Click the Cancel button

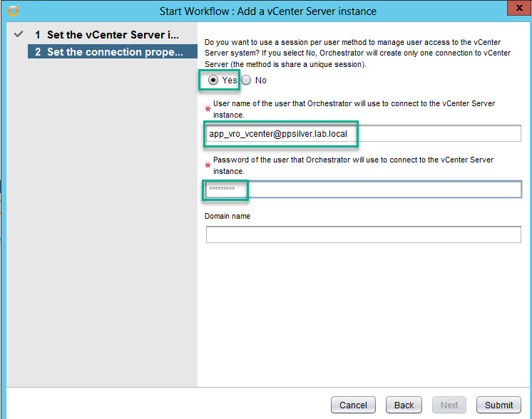(353, 405)
